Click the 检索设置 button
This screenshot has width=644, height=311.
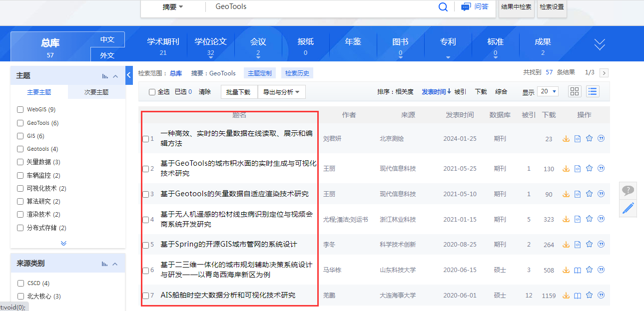coord(552,7)
